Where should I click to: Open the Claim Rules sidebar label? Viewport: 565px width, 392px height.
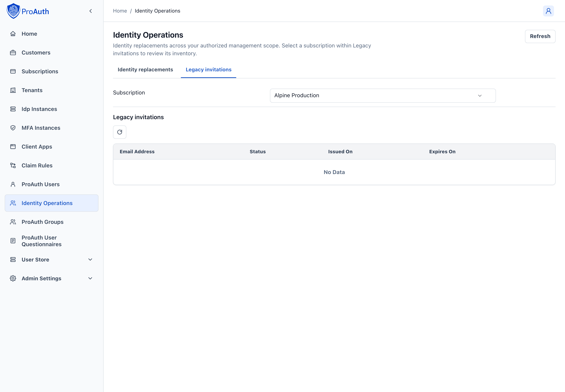pyautogui.click(x=37, y=166)
